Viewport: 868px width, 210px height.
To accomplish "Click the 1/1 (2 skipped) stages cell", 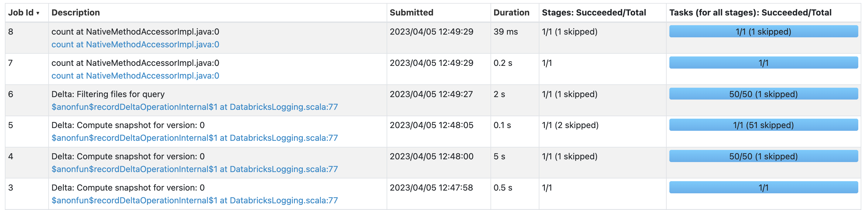I will tap(570, 125).
